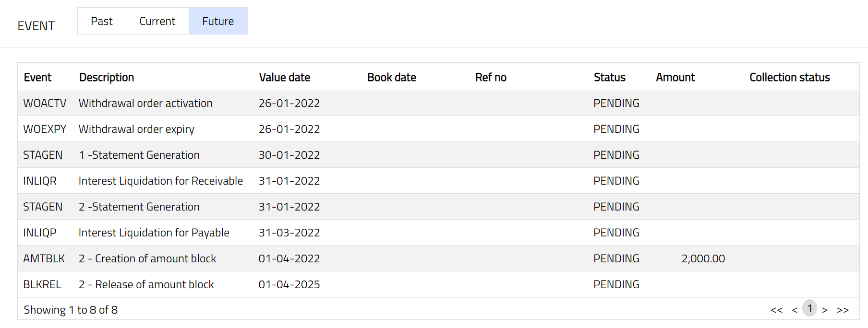The width and height of the screenshot is (868, 328).
Task: Select the INLIQP Interest Liquidation for Payable row
Action: (x=154, y=233)
